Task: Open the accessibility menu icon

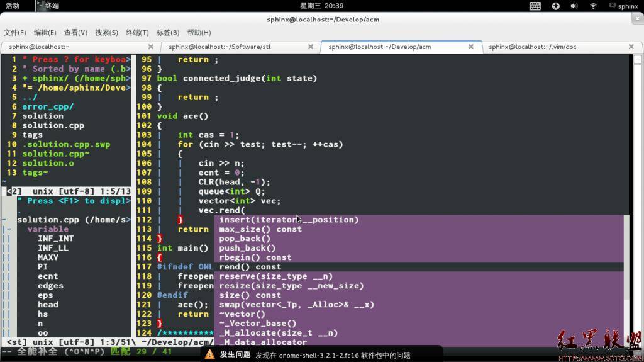Action: [x=556, y=6]
